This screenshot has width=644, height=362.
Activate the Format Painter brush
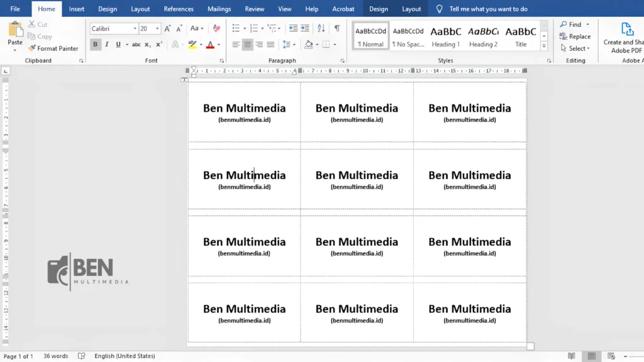click(32, 48)
